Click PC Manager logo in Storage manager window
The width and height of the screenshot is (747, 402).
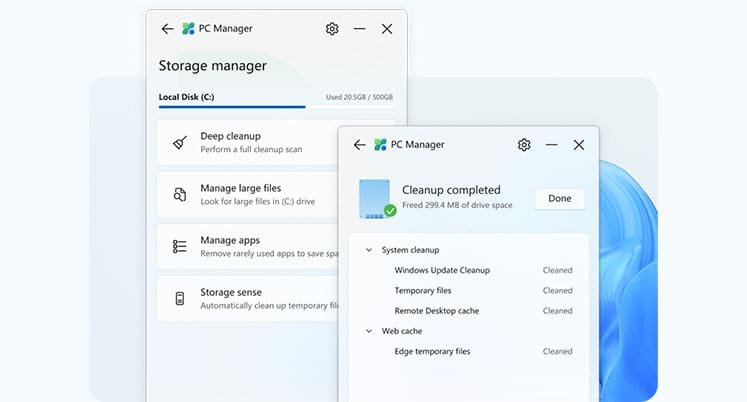coord(188,29)
